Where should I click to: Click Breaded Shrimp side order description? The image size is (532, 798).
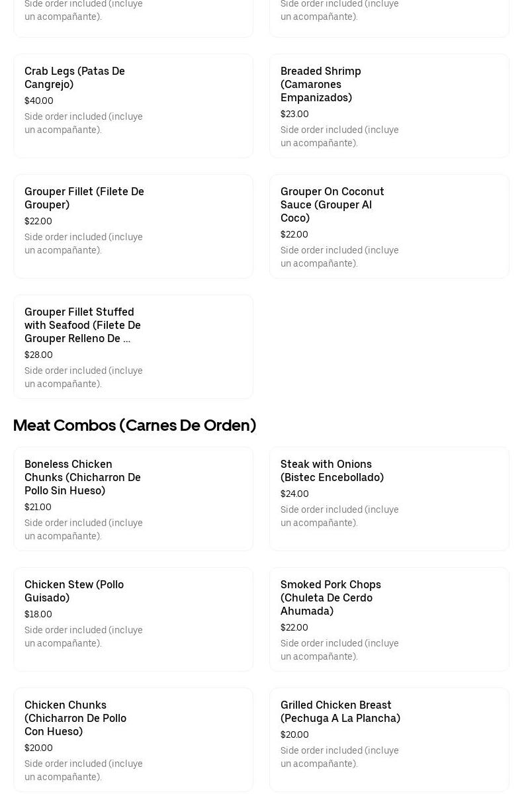(x=339, y=136)
